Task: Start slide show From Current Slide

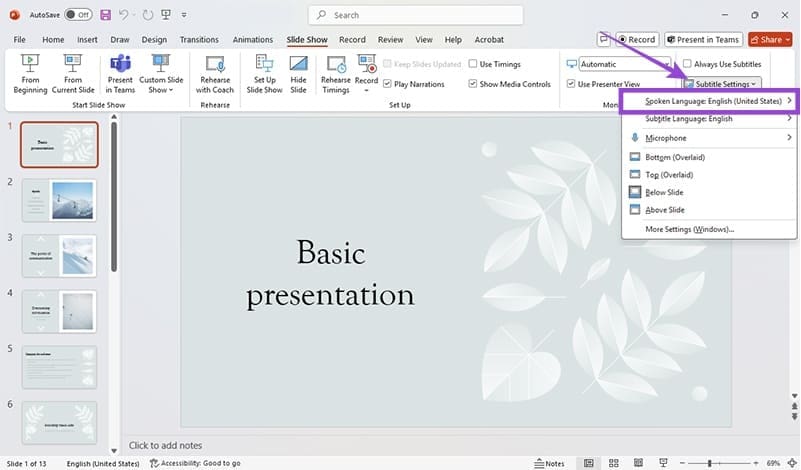Action: point(73,75)
